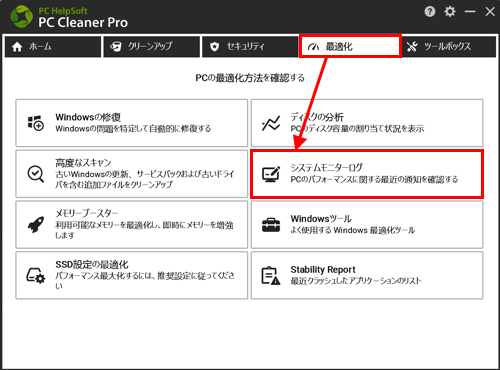Image resolution: width=500 pixels, height=370 pixels.
Task: Open the Windowsの修復 card
Action: 132,123
